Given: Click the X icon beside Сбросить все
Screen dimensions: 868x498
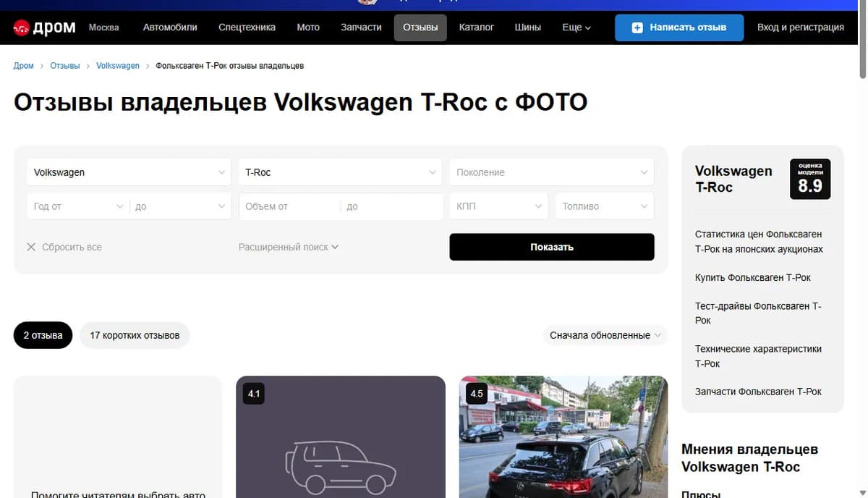Looking at the screenshot, I should point(31,247).
